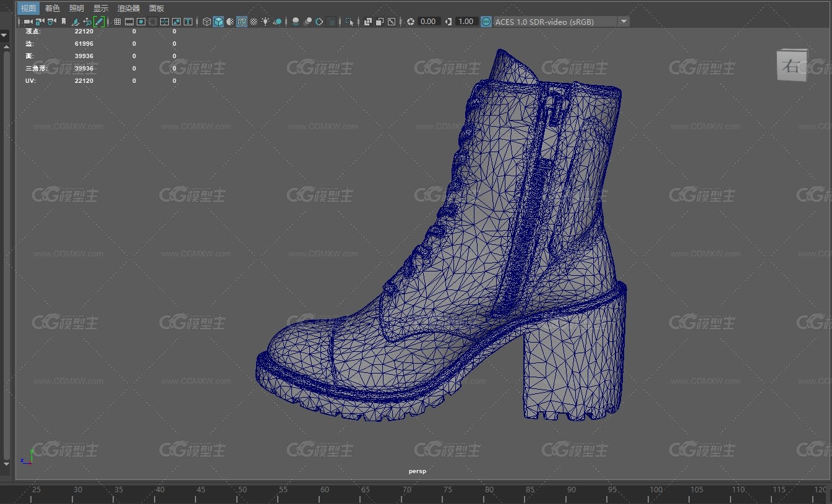Click the persp camera label
Viewport: 832px width, 504px height.
[417, 471]
